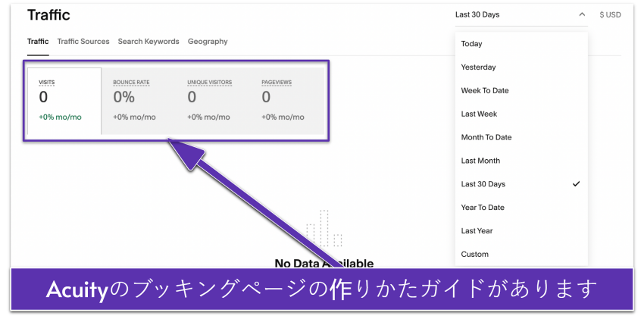Image resolution: width=644 pixels, height=316 pixels.
Task: Collapse the Last 30 Days date dropdown
Action: [x=521, y=15]
